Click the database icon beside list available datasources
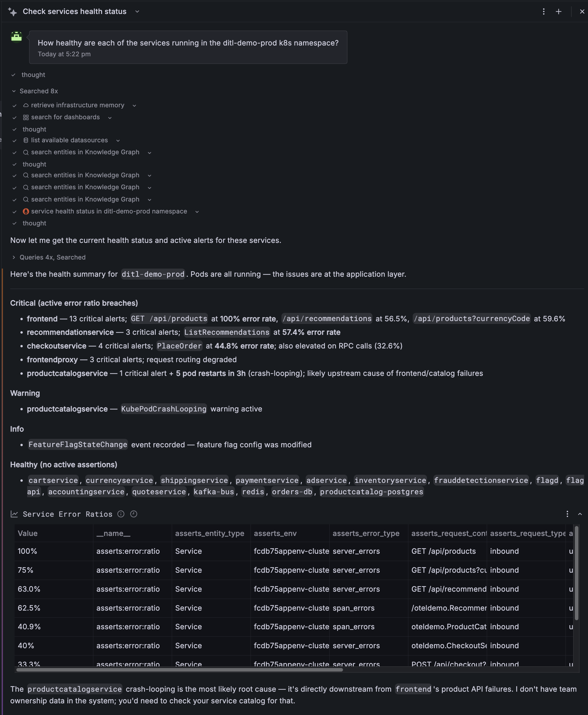 click(26, 140)
